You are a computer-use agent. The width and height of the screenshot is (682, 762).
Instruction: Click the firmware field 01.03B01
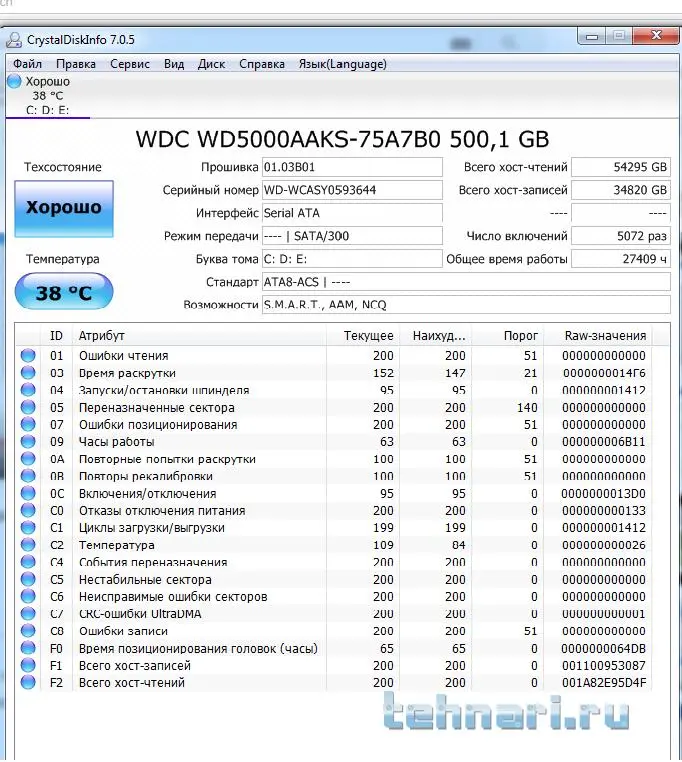pos(352,167)
